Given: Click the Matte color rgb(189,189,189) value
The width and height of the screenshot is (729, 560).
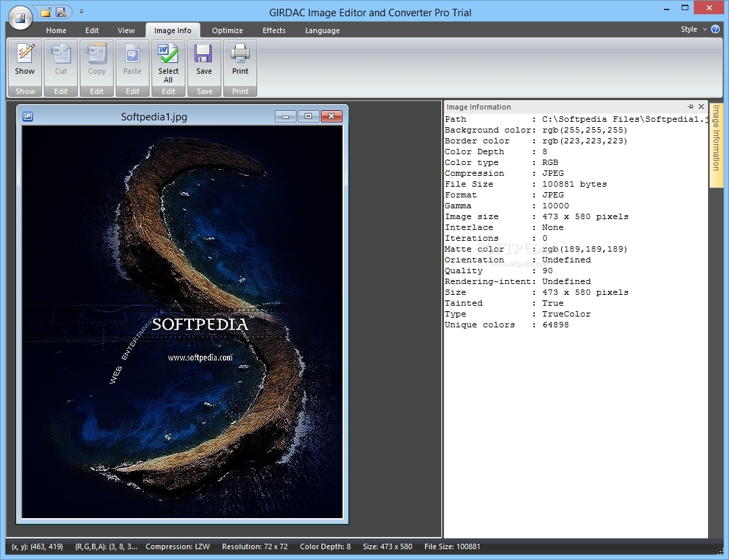Looking at the screenshot, I should pos(584,249).
